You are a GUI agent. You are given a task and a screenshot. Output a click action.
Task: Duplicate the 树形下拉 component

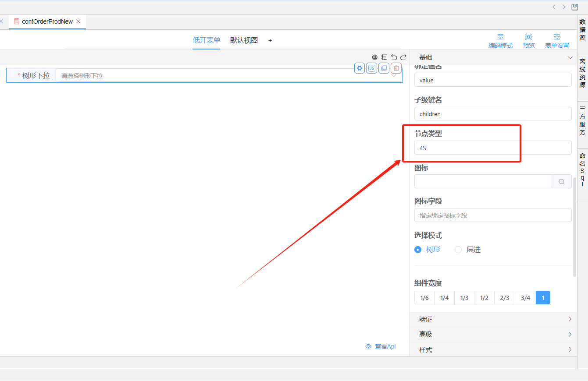click(x=384, y=68)
